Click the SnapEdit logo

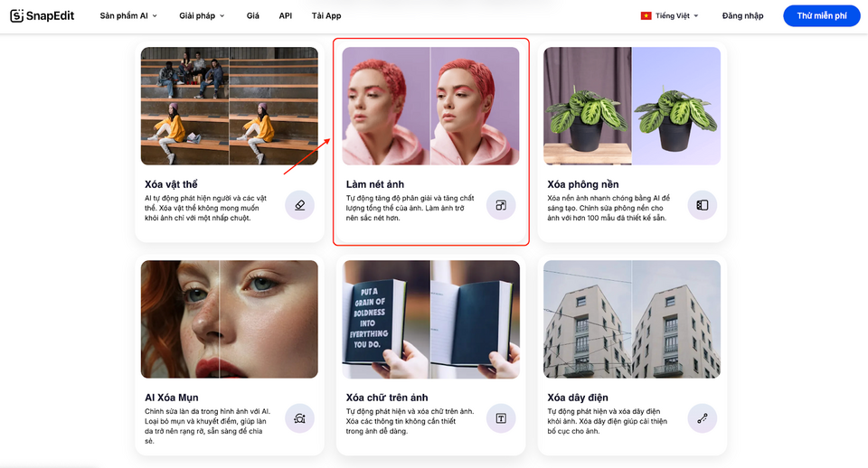click(x=42, y=15)
